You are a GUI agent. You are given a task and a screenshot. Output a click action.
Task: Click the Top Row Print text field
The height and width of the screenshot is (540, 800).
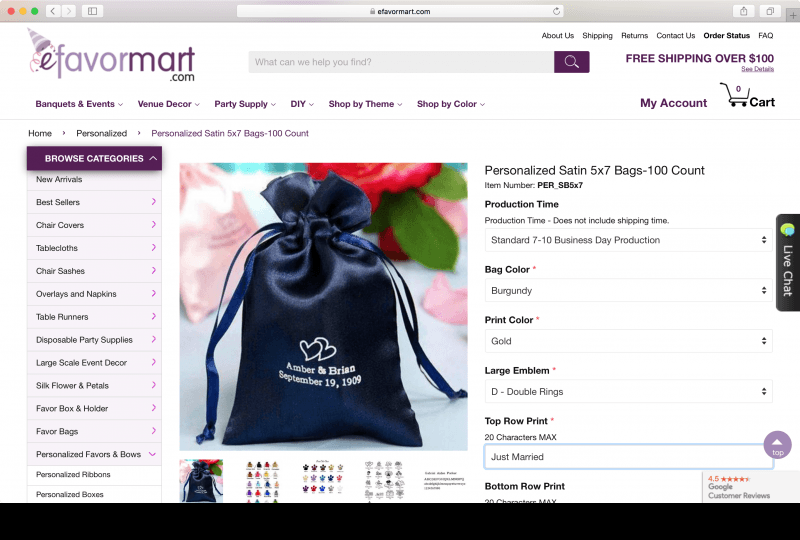tap(629, 457)
